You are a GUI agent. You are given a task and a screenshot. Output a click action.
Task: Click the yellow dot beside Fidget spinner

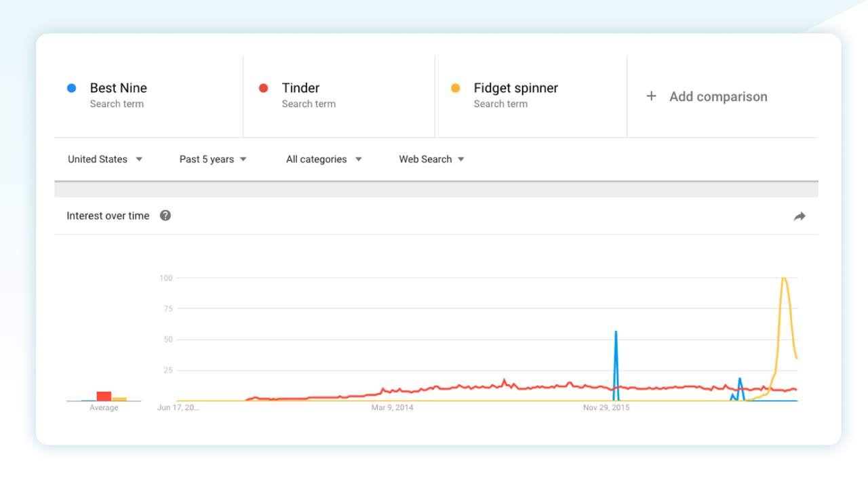[x=456, y=88]
